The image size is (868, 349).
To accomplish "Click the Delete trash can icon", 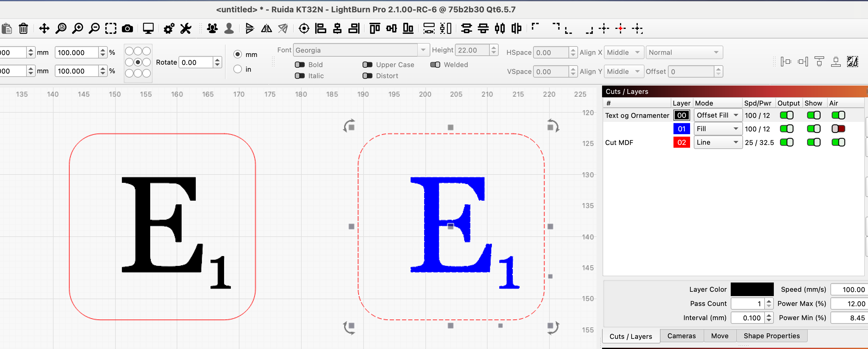I will pyautogui.click(x=23, y=29).
